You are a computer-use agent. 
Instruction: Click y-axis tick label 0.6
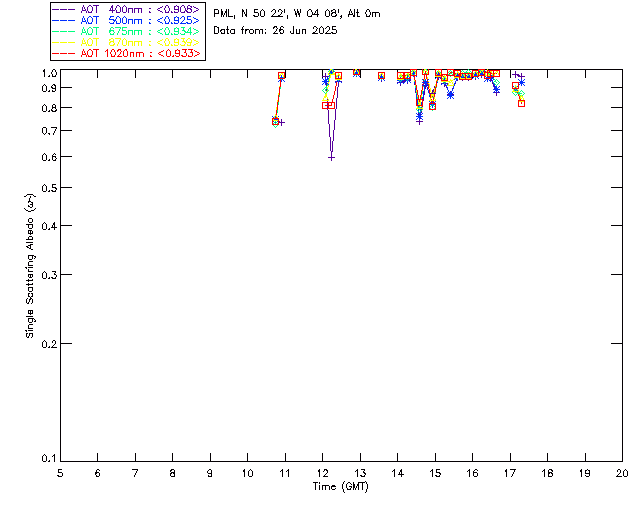(x=49, y=157)
